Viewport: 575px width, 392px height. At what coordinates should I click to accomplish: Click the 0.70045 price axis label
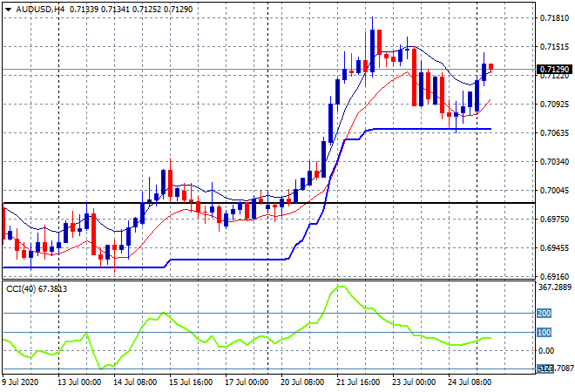(554, 190)
